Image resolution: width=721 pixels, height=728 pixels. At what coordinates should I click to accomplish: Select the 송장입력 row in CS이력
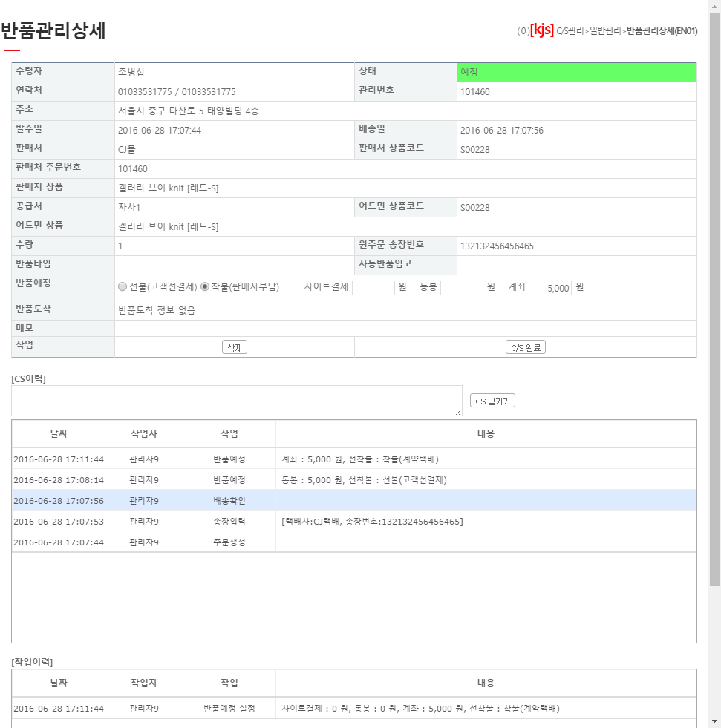[353, 521]
